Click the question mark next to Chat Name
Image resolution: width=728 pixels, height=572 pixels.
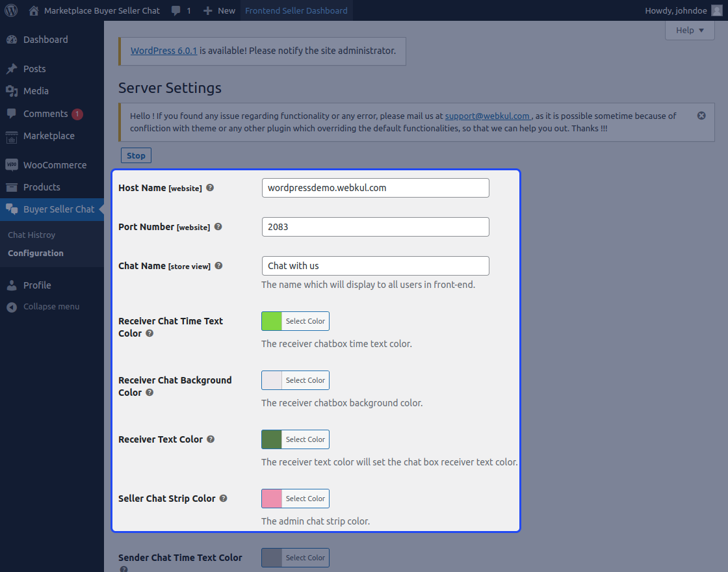click(x=218, y=265)
